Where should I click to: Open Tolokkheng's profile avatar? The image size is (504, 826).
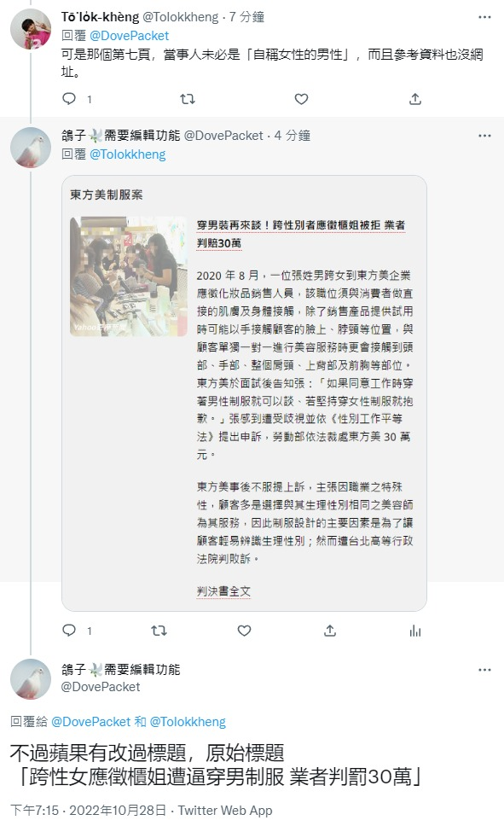pyautogui.click(x=31, y=30)
